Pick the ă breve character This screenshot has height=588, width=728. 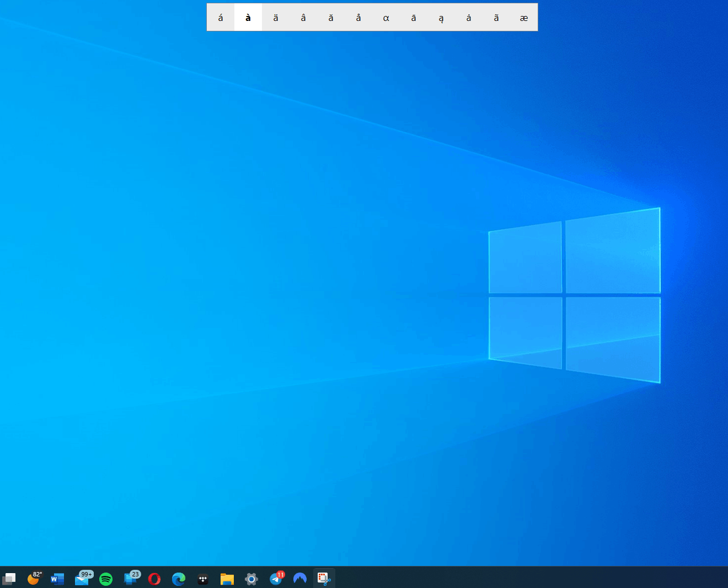[331, 18]
